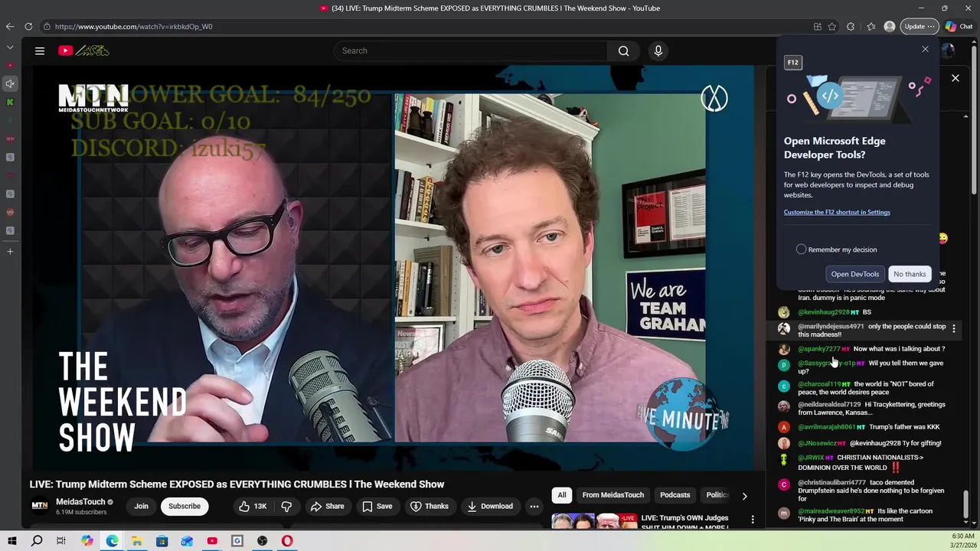Dislike the video with the thumbs-down
The height and width of the screenshot is (551, 980).
coord(286,506)
